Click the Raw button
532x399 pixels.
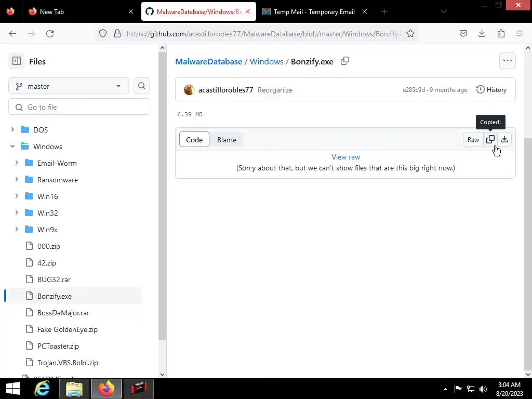pyautogui.click(x=473, y=139)
